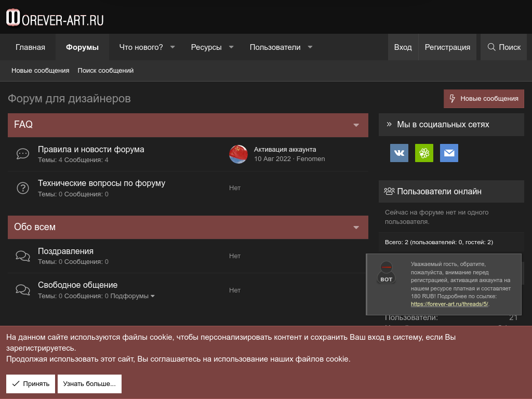The height and width of the screenshot is (399, 532).
Task: Click the Fenomen red flag avatar
Action: pyautogui.click(x=238, y=154)
